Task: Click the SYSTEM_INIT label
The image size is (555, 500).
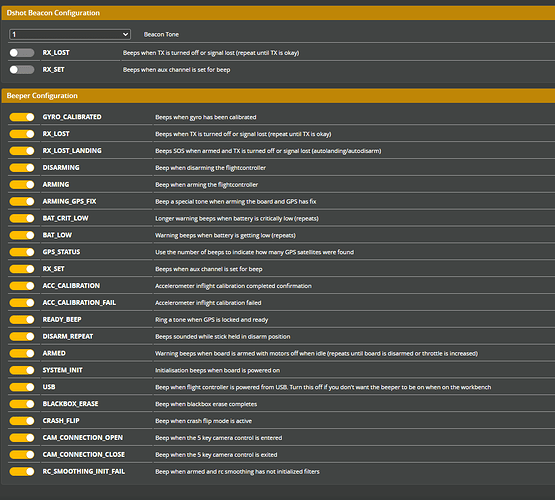Action: (62, 370)
